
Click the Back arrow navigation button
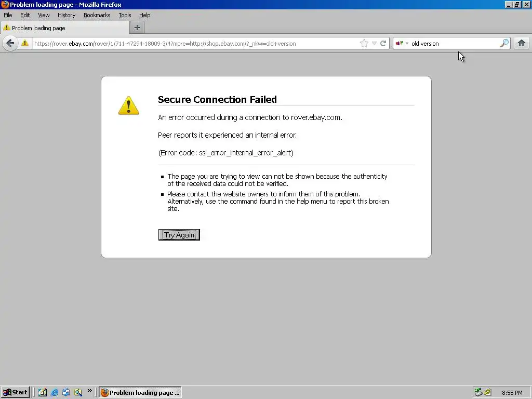coord(10,44)
